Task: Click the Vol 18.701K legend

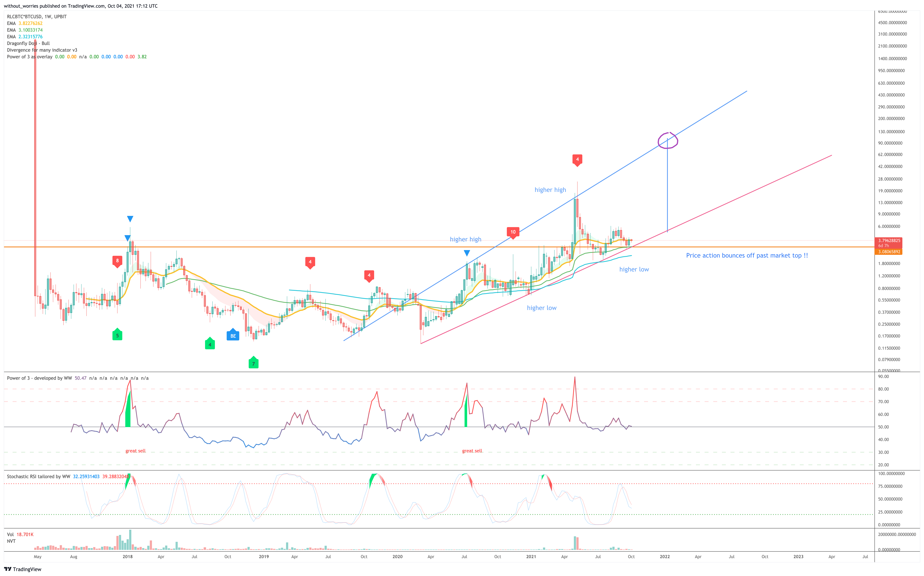Action: pyautogui.click(x=20, y=535)
